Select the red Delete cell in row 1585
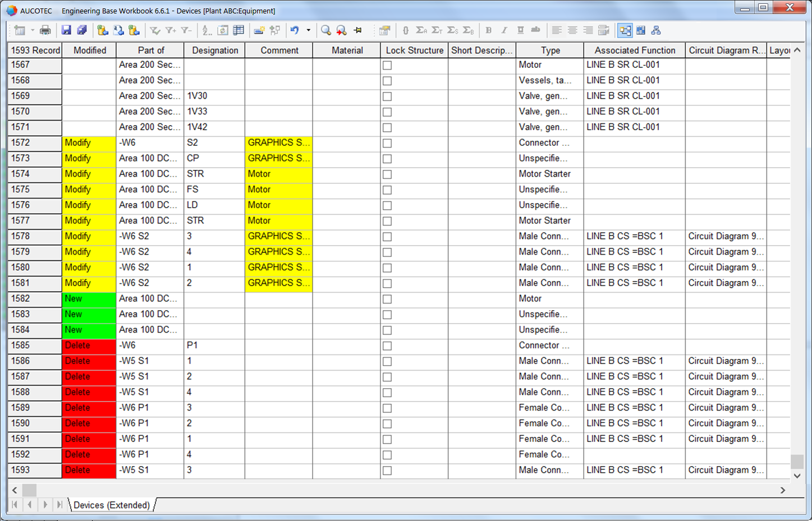This screenshot has width=812, height=521. click(89, 346)
